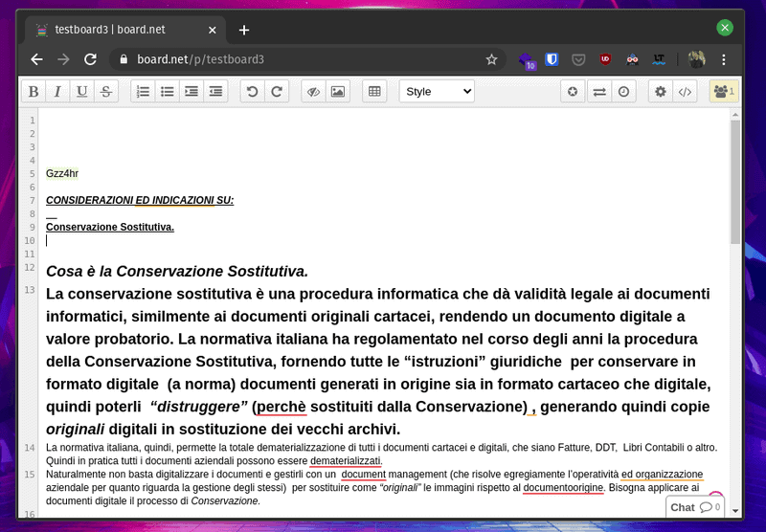Open a new browser tab

(x=244, y=30)
